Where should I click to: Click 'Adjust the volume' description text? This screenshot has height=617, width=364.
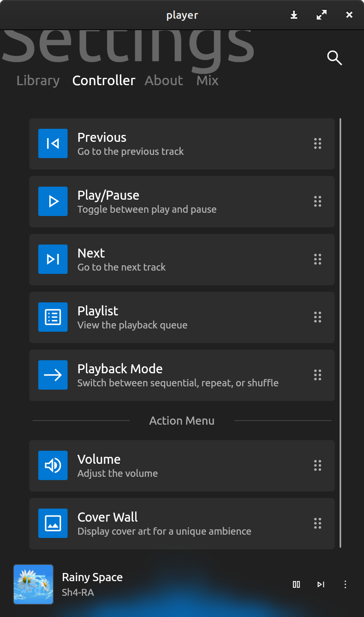tap(118, 474)
